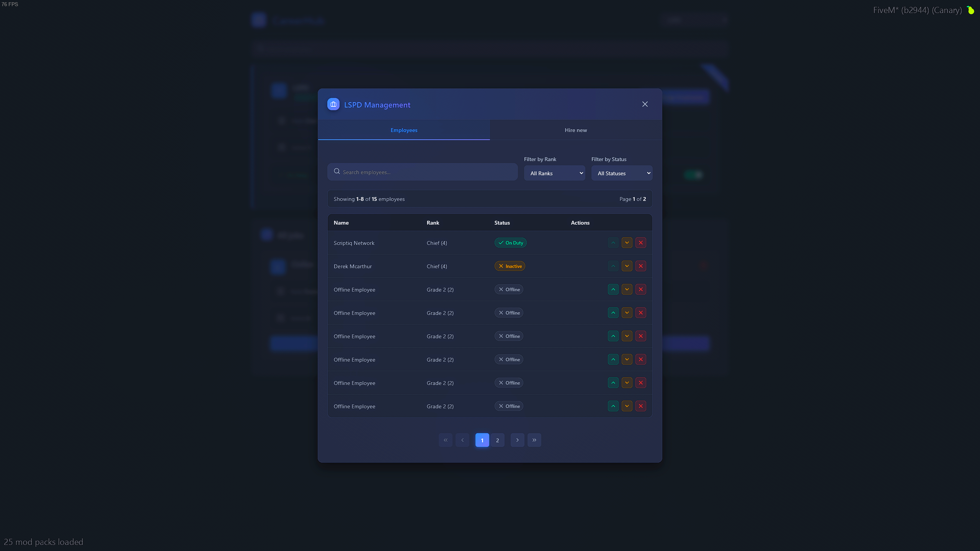The image size is (980, 551).
Task: Demote Derek Mcarthur with the down arrow
Action: point(627,266)
